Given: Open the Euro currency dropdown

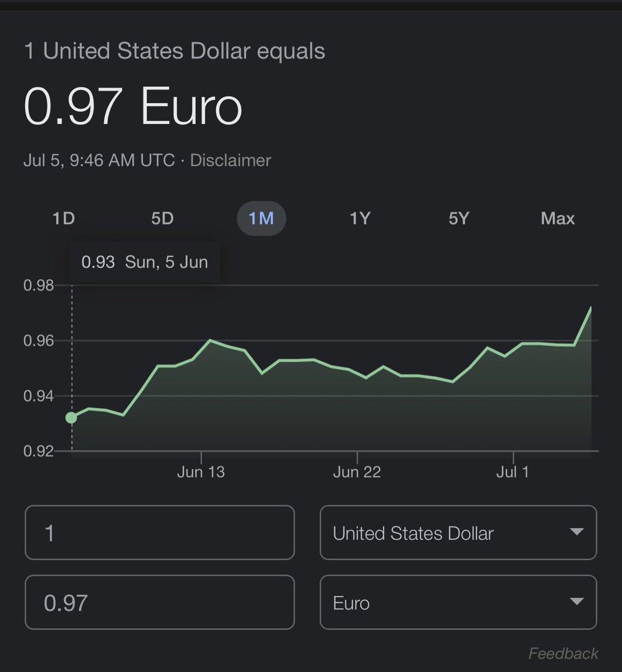Looking at the screenshot, I should click(x=458, y=603).
